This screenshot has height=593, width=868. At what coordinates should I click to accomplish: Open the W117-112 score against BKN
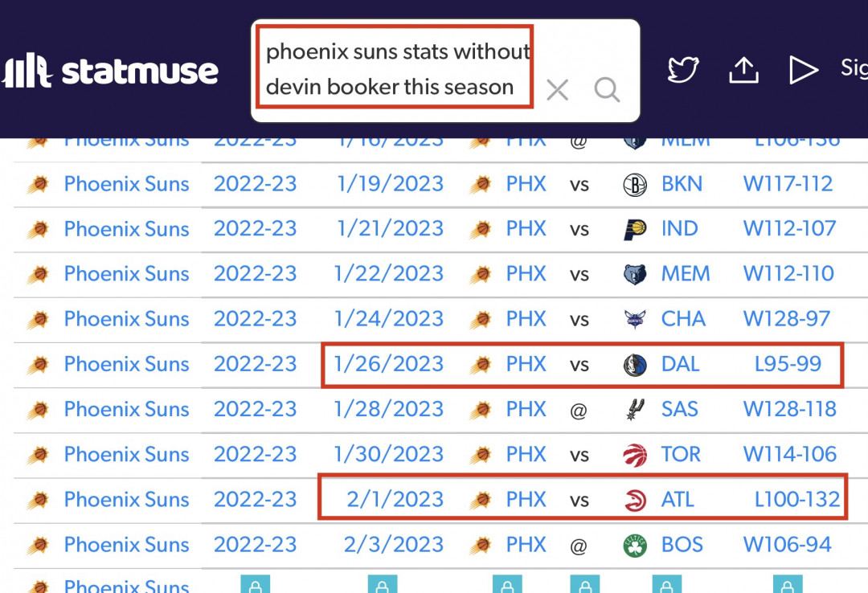tap(788, 184)
